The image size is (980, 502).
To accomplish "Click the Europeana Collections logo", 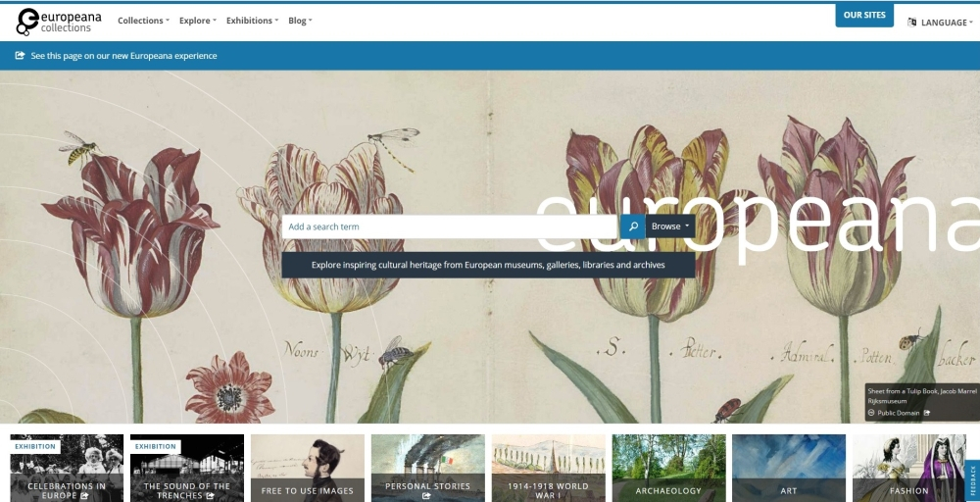I will pyautogui.click(x=59, y=22).
